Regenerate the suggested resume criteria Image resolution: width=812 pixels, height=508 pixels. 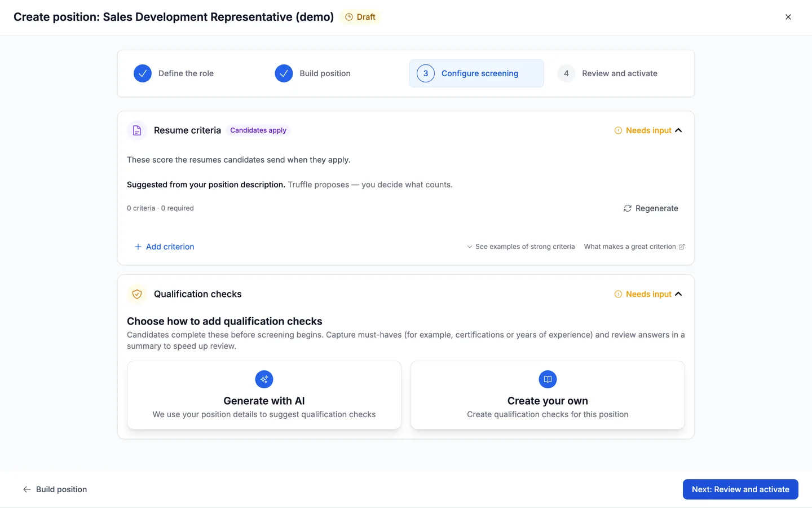[651, 208]
